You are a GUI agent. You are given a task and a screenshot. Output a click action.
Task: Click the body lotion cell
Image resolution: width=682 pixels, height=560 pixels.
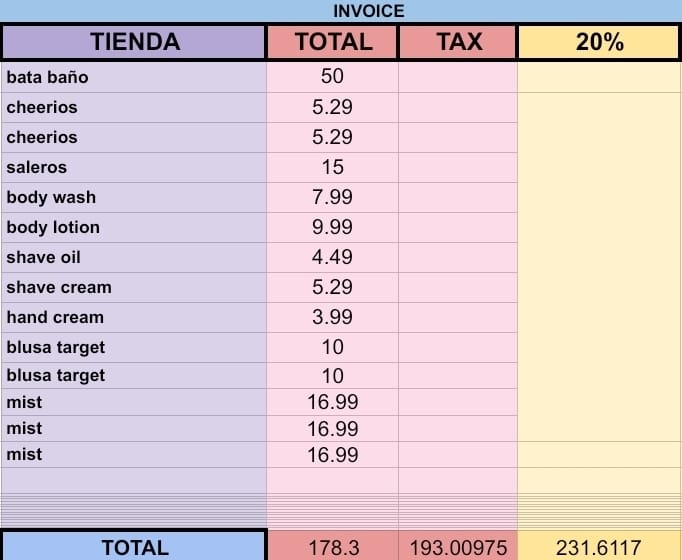tap(134, 227)
